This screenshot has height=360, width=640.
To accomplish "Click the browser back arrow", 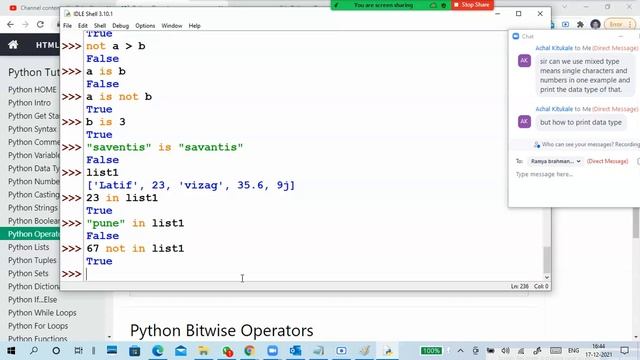I will pos(11,24).
